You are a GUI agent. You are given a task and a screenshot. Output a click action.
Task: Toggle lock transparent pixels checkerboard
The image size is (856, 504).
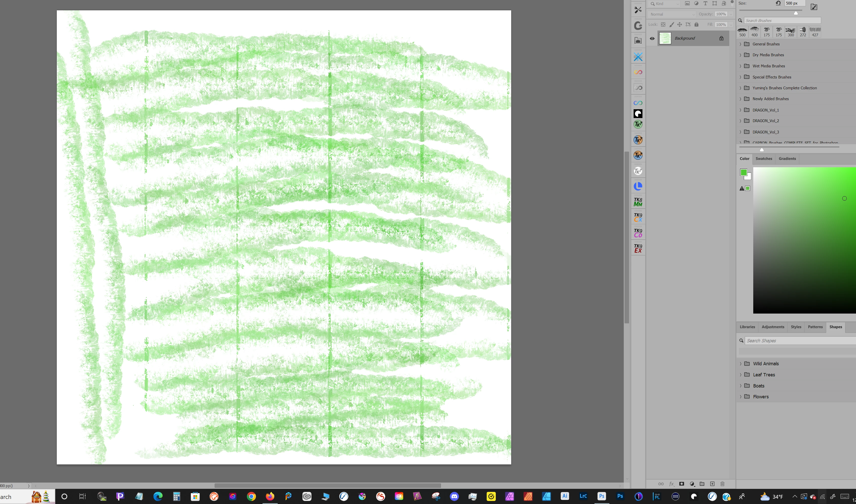tap(663, 24)
